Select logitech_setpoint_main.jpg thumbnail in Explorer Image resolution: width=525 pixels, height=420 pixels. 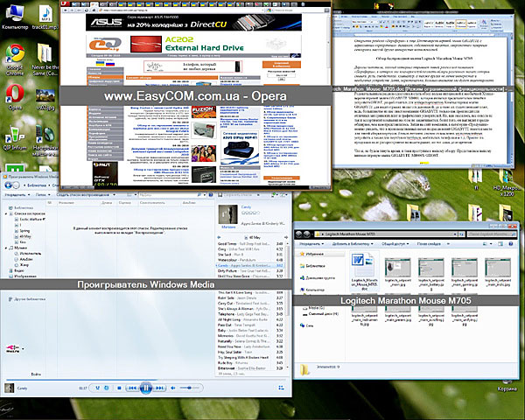tap(397, 271)
